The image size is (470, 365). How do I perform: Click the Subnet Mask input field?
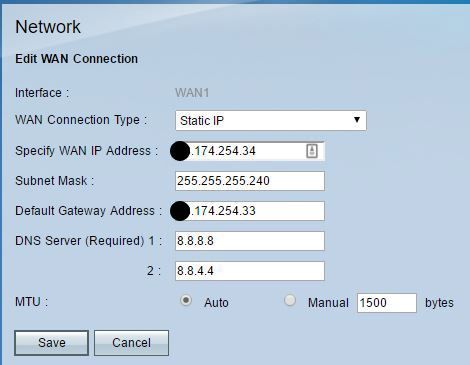coord(250,181)
